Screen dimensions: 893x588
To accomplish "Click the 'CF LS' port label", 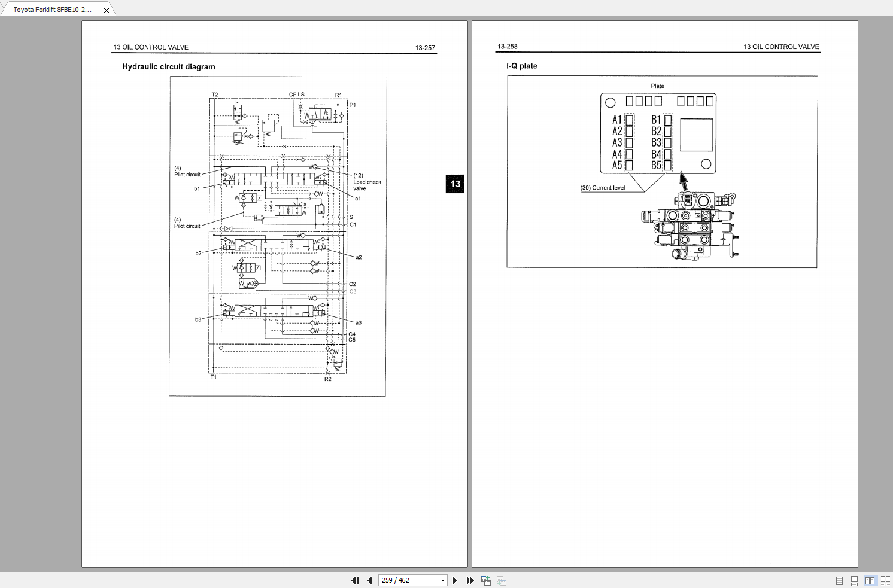I will (x=297, y=95).
